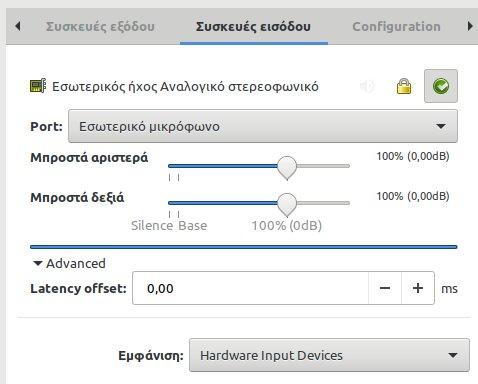Click the Μπροστά δεξιά volume slider handle

pyautogui.click(x=287, y=205)
